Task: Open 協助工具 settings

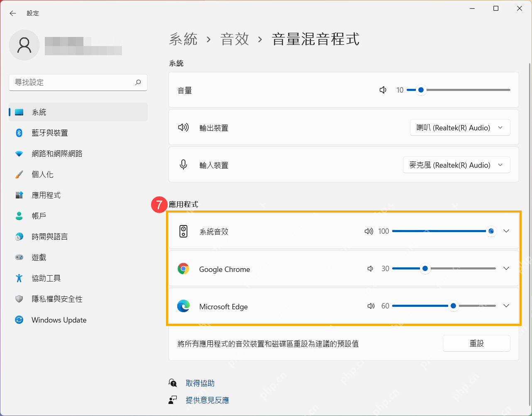Action: [x=78, y=278]
